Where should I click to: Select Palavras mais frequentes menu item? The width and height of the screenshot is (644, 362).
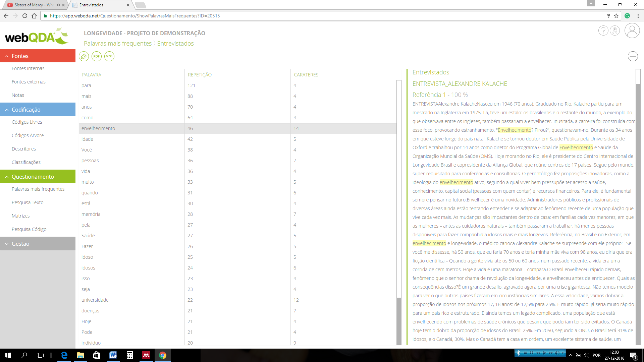38,189
